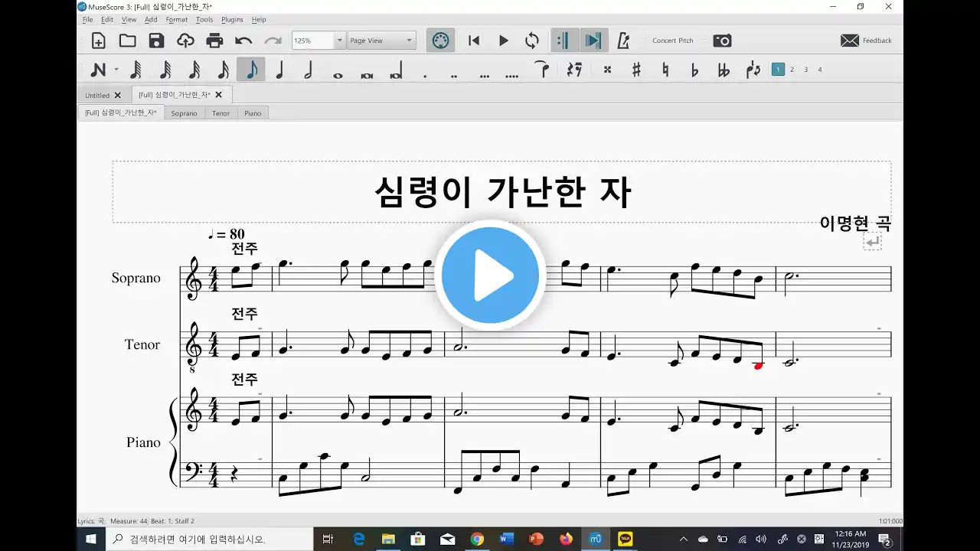This screenshot has width=980, height=551.
Task: Toggle note input mode N button
Action: (98, 70)
